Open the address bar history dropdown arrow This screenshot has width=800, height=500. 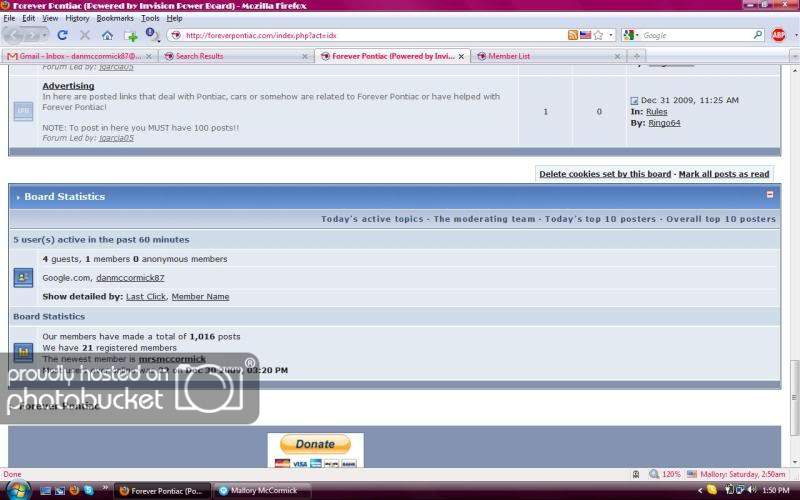coord(611,35)
